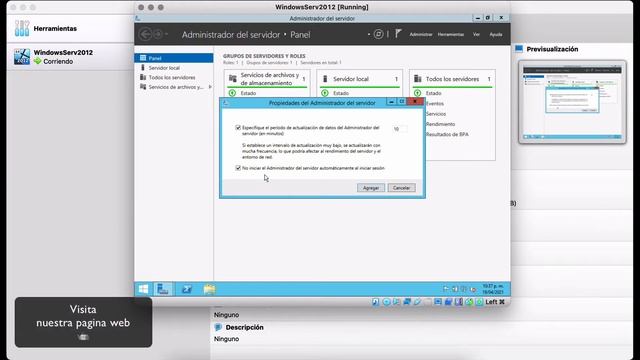Open Resultados de BPA in Todos los servidores tile
Screen dimensions: 640x360
click(447, 134)
